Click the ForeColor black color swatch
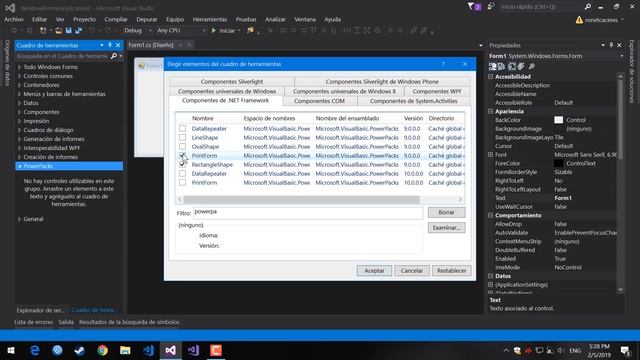 pos(558,163)
